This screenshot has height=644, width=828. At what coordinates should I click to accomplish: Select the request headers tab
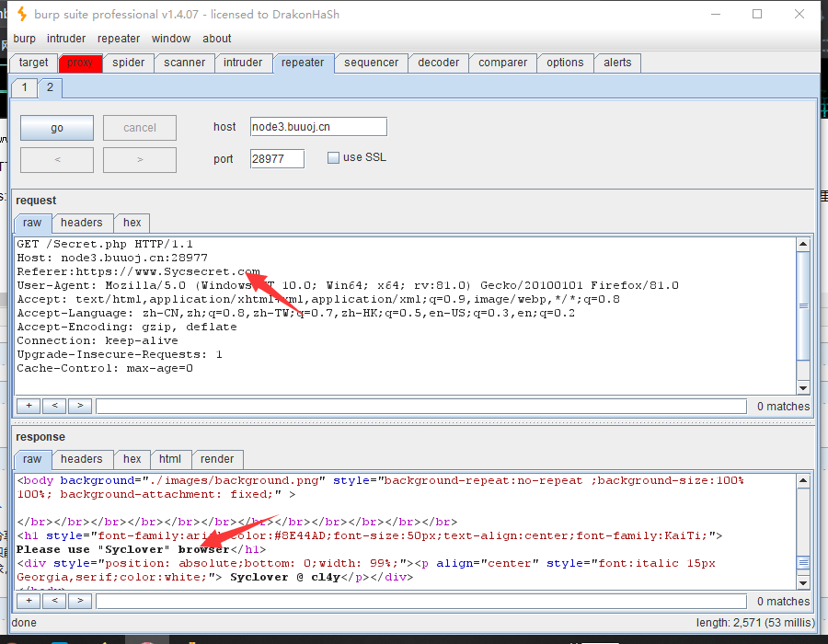coord(82,223)
